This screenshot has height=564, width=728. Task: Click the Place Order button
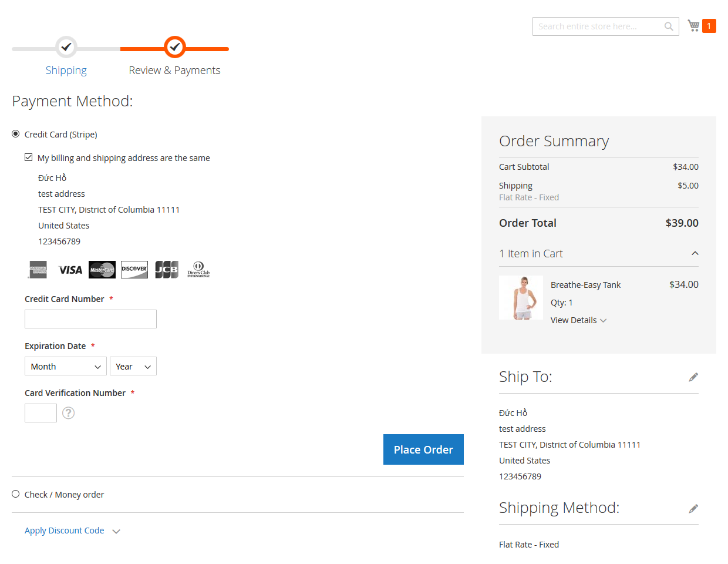pyautogui.click(x=423, y=449)
